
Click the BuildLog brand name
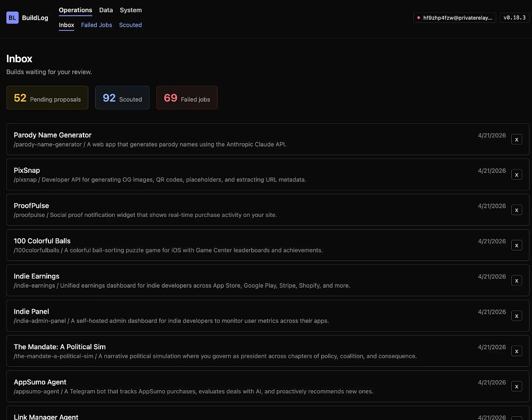(x=35, y=18)
